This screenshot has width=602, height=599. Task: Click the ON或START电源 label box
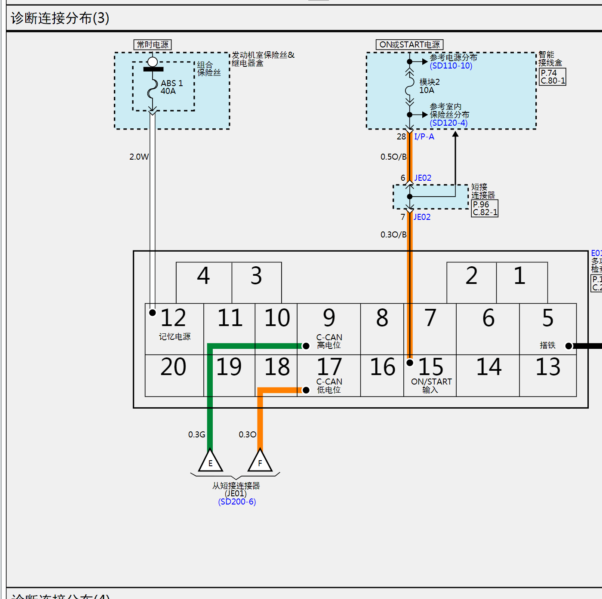point(409,45)
